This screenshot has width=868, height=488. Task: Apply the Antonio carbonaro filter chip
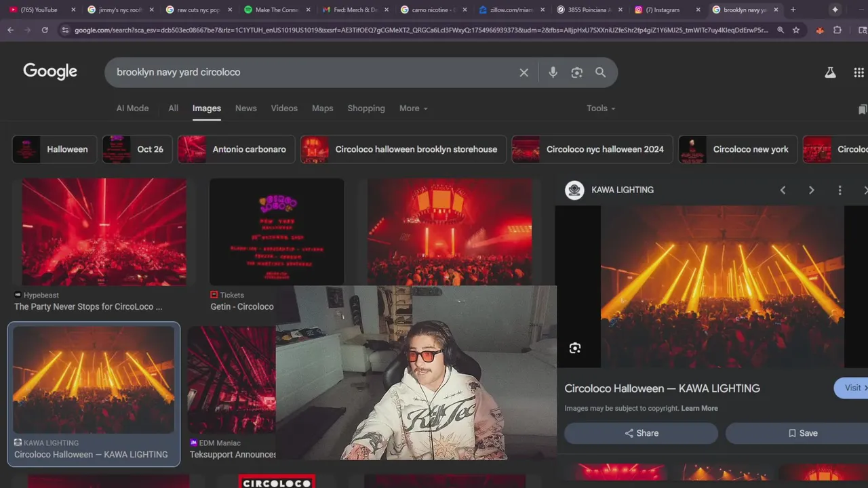click(x=236, y=149)
